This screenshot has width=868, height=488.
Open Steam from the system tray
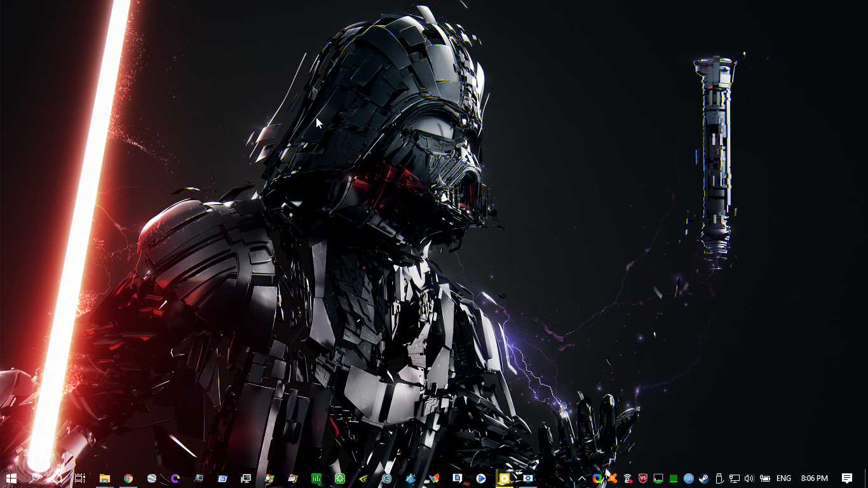point(704,478)
